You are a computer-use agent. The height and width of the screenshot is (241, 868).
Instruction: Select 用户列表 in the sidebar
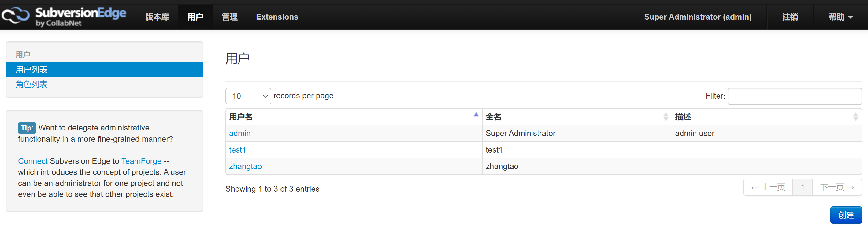pyautogui.click(x=31, y=70)
